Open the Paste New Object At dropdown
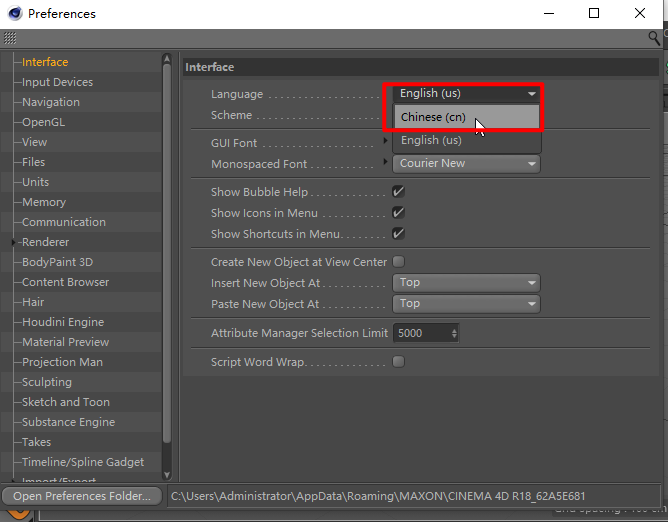This screenshot has height=522, width=668. (466, 304)
